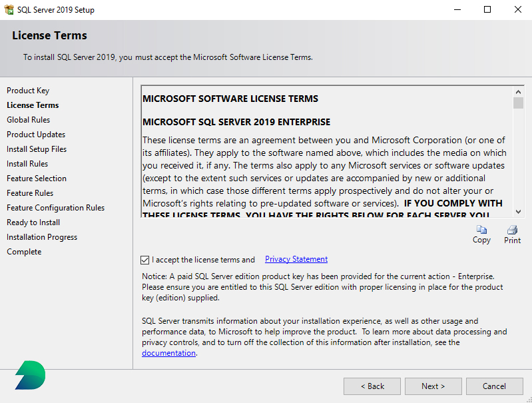Go to the next setup step
This screenshot has height=403, width=532.
point(433,386)
